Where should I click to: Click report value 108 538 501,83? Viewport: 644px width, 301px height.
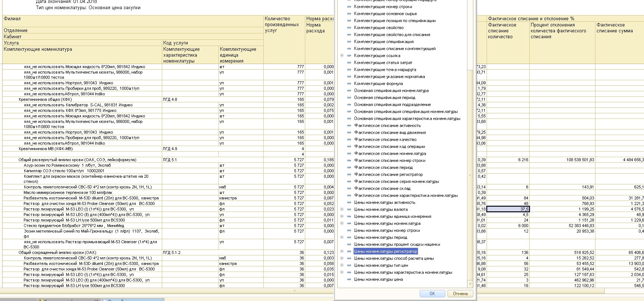pos(580,160)
